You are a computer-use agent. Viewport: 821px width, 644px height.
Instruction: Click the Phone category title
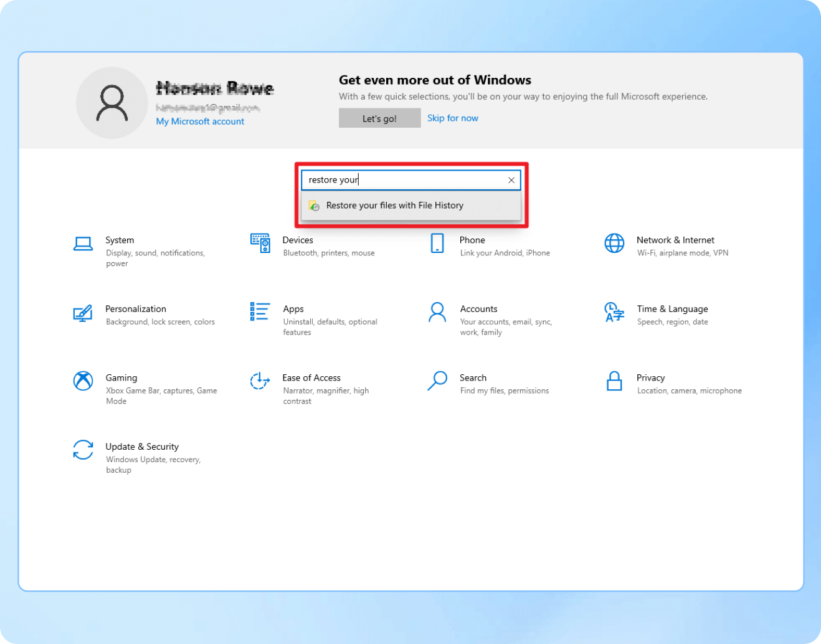(x=472, y=240)
